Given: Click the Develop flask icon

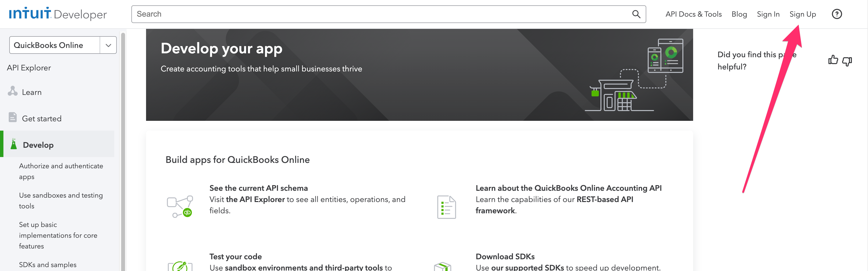Looking at the screenshot, I should [13, 144].
